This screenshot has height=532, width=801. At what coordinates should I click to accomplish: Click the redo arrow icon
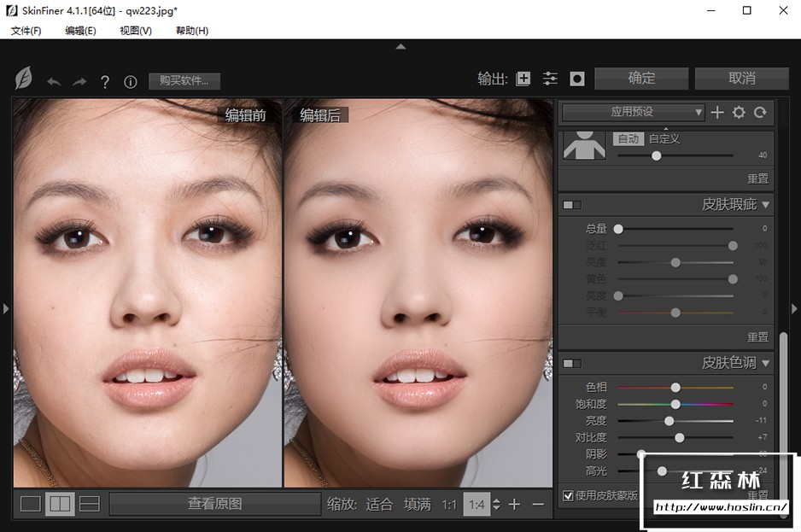79,81
